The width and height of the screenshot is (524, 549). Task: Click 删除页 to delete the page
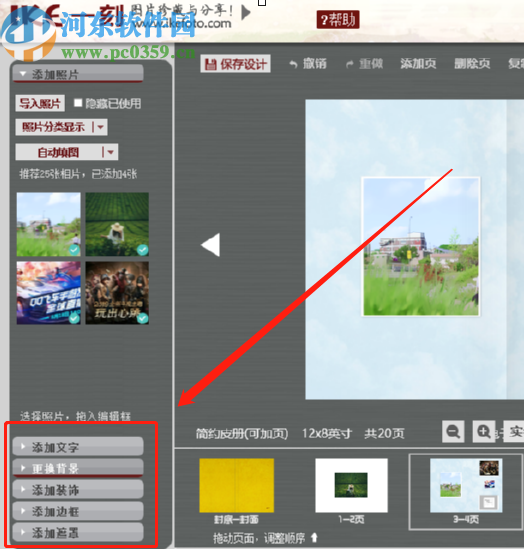click(472, 63)
